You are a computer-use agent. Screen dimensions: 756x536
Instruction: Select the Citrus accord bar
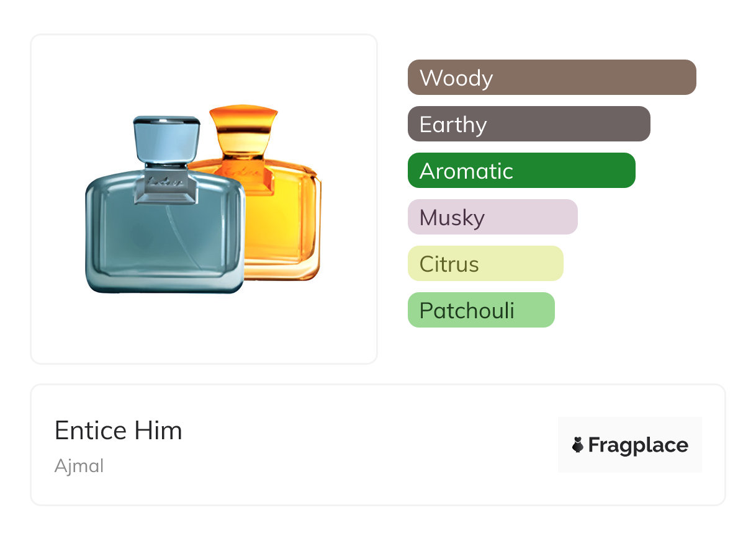pyautogui.click(x=485, y=264)
